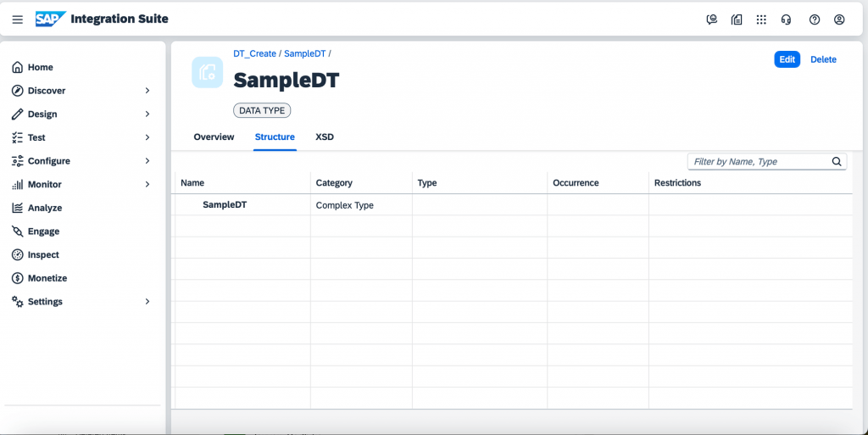Click the Edit button
Viewport: 868px width, 435px height.
[787, 59]
